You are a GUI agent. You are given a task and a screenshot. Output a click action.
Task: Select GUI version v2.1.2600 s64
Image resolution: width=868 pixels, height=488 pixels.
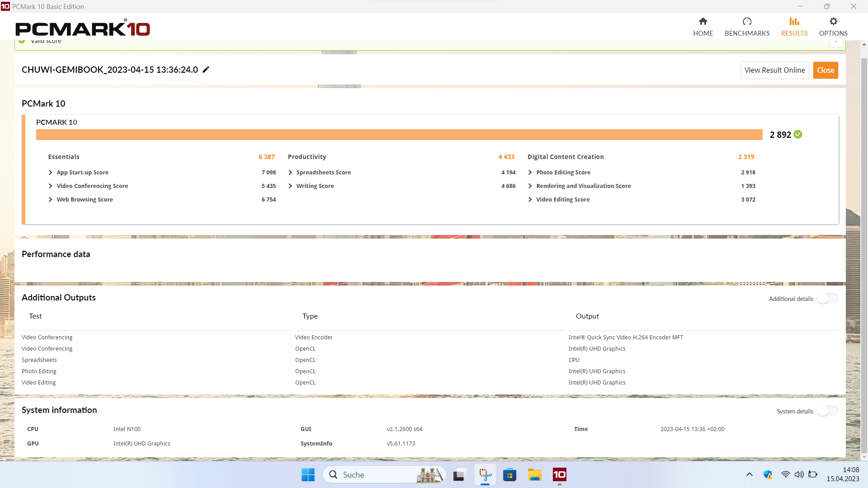pos(404,429)
